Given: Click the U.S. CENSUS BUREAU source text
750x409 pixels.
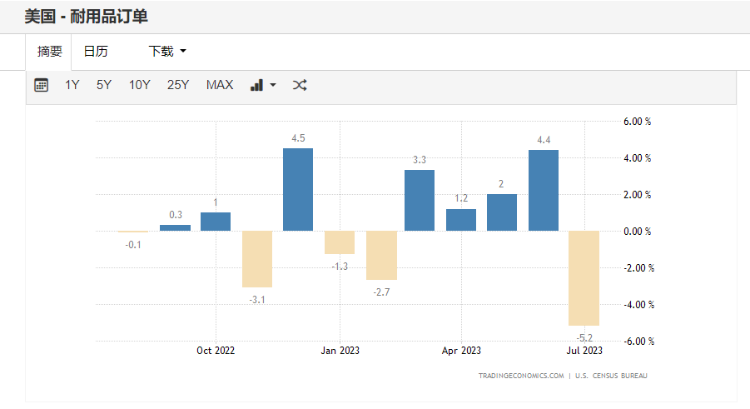Looking at the screenshot, I should (611, 376).
